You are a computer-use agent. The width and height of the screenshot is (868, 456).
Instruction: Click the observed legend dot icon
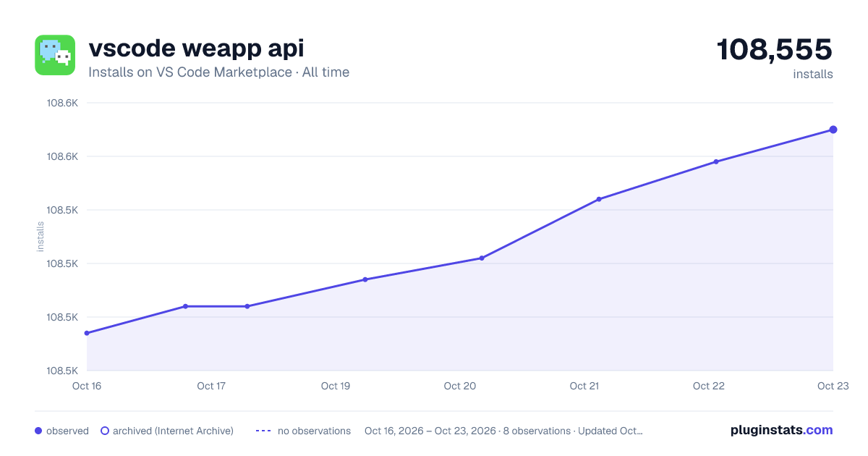[x=38, y=431]
